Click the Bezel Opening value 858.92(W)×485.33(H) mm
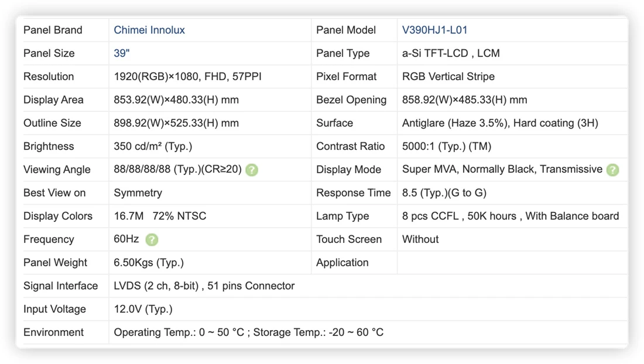 click(x=464, y=99)
